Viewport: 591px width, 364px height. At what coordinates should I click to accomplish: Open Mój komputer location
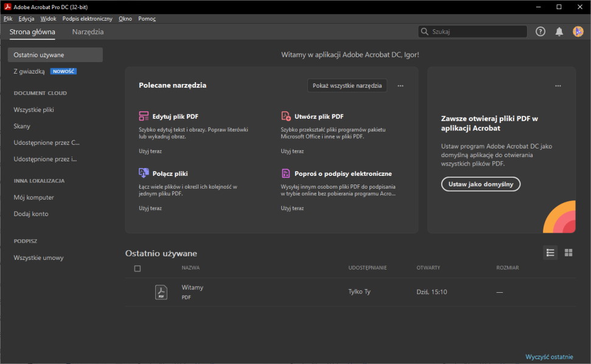(x=33, y=197)
